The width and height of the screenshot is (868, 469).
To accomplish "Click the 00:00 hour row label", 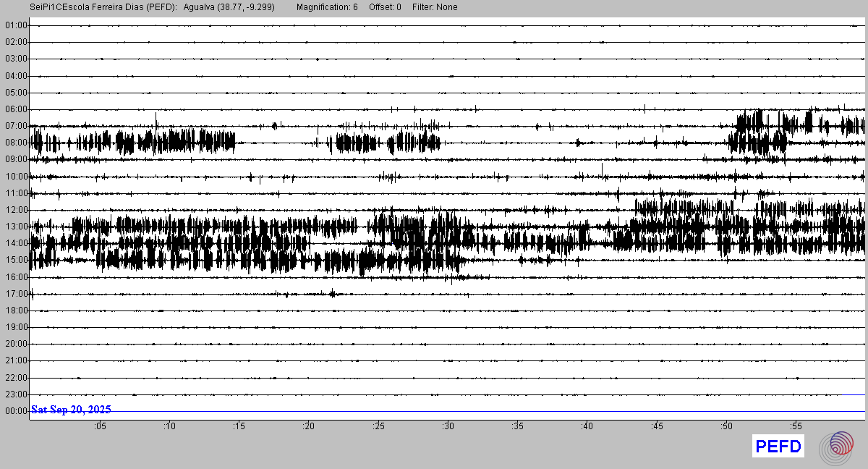I will pyautogui.click(x=16, y=411).
